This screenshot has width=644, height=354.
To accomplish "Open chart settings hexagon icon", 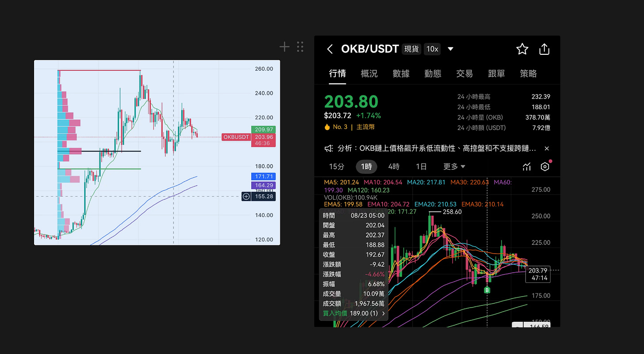I will (545, 167).
